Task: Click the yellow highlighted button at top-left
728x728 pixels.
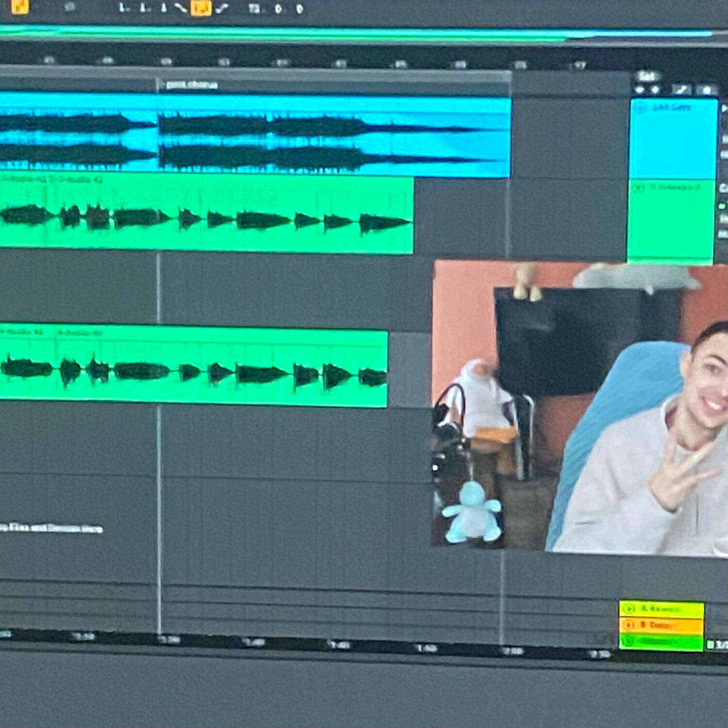Action: point(19,6)
